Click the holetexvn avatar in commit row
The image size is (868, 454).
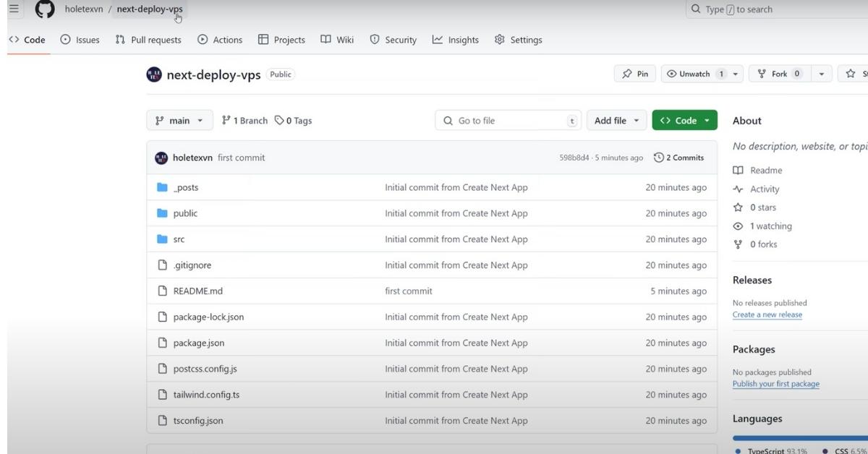(161, 158)
